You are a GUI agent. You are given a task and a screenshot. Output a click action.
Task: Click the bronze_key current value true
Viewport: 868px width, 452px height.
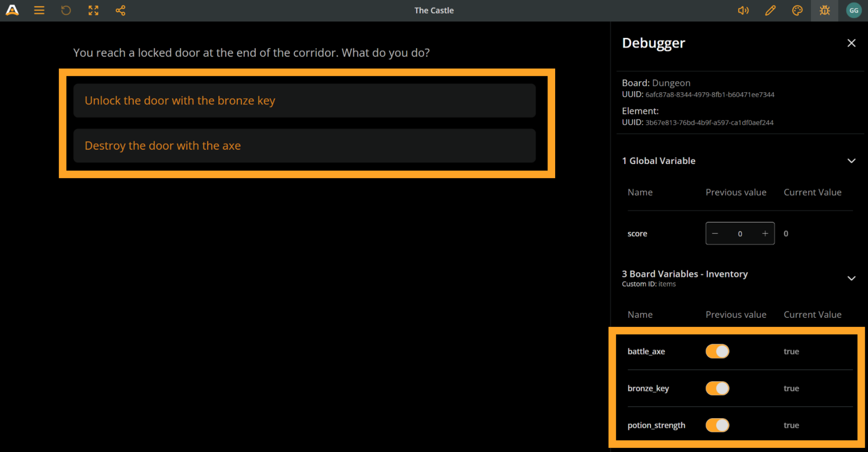[x=791, y=389]
